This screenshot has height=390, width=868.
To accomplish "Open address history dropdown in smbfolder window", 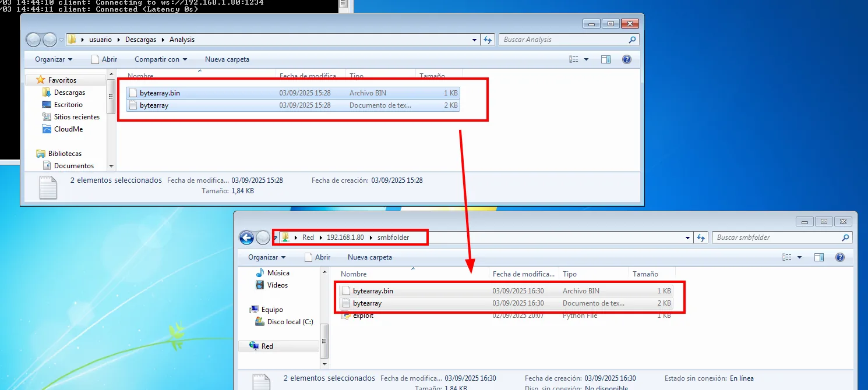I will click(688, 237).
